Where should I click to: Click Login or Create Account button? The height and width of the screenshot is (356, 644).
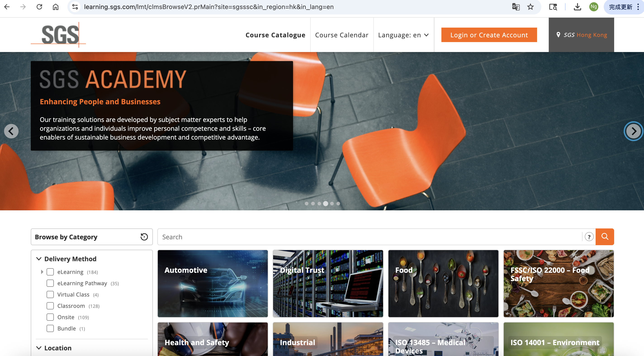(489, 35)
